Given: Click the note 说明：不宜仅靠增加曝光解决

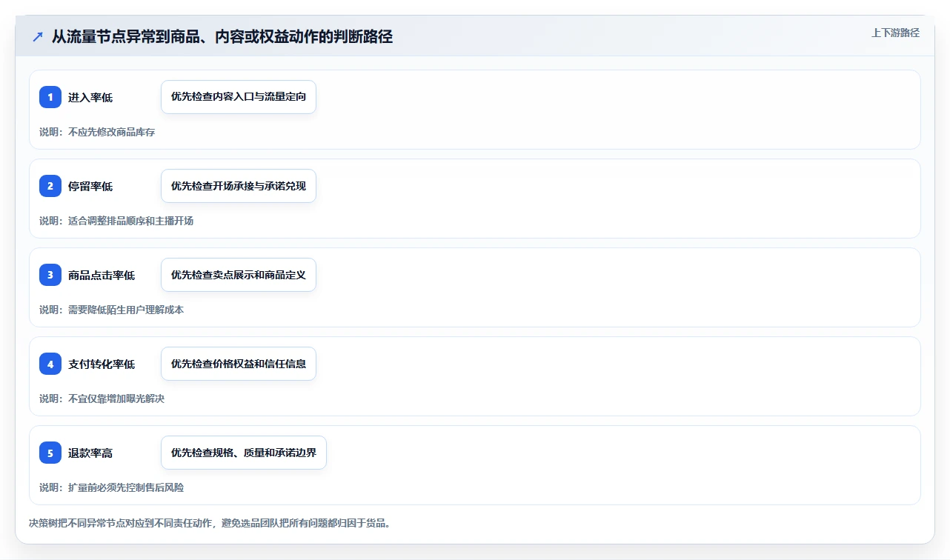Looking at the screenshot, I should [x=102, y=399].
